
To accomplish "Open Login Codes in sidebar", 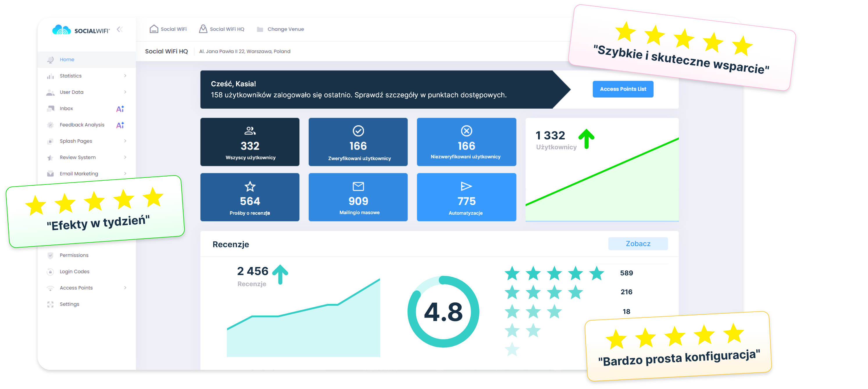I will pyautogui.click(x=74, y=271).
